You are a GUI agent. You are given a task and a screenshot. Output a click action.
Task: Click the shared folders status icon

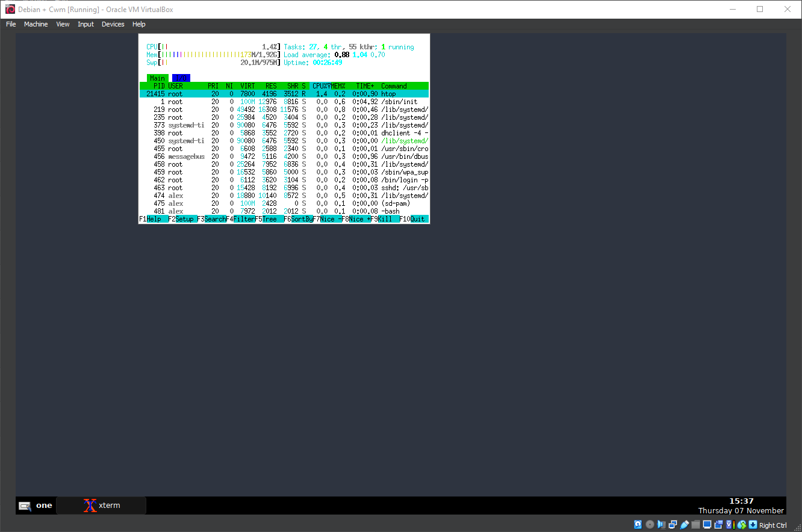[x=695, y=525]
